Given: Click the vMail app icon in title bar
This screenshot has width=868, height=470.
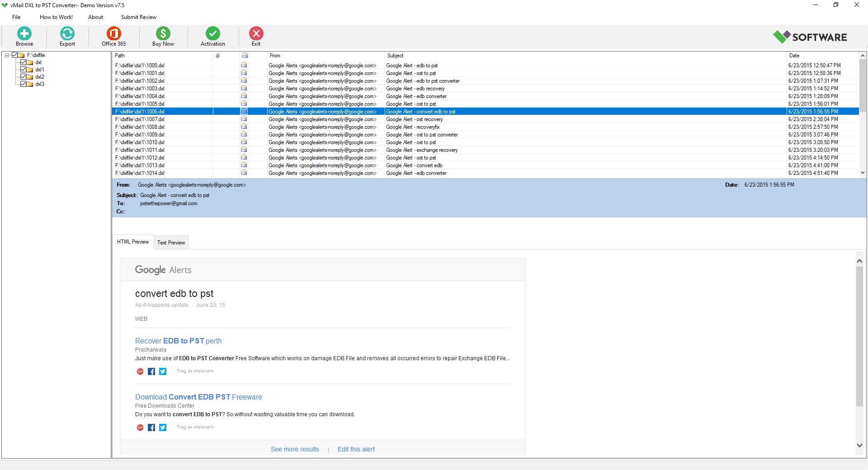Looking at the screenshot, I should pos(5,5).
